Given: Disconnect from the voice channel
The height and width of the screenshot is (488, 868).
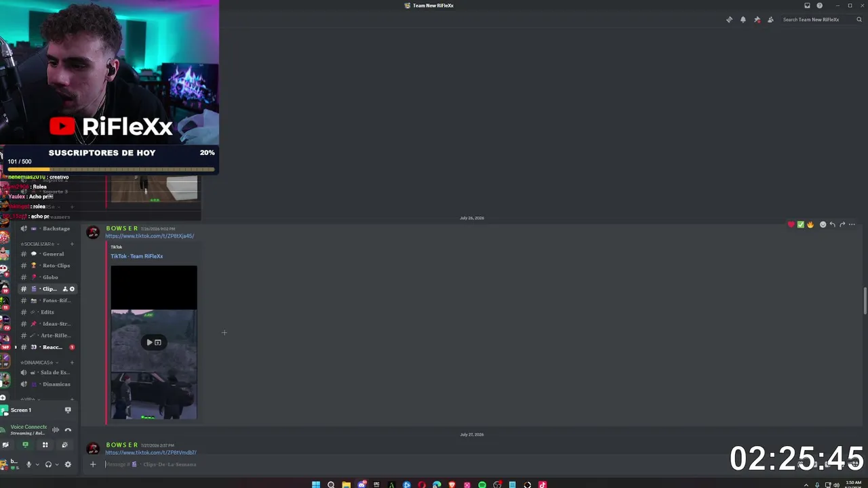Looking at the screenshot, I should (68, 430).
